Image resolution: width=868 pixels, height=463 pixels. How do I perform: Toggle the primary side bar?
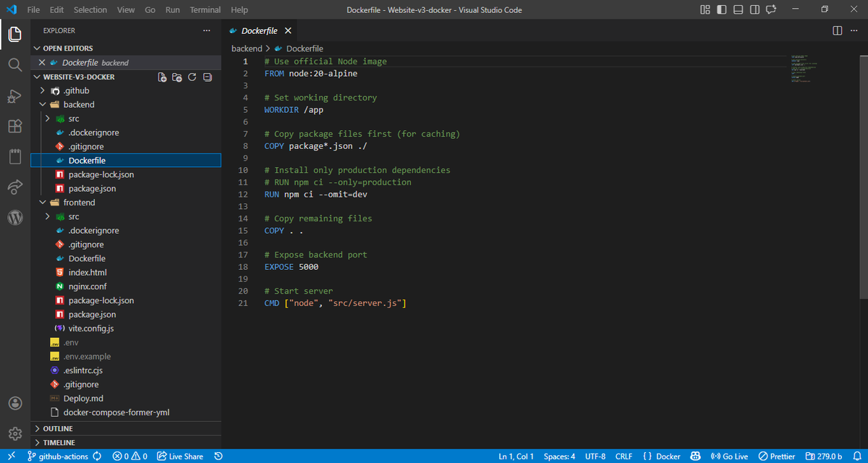(x=722, y=9)
